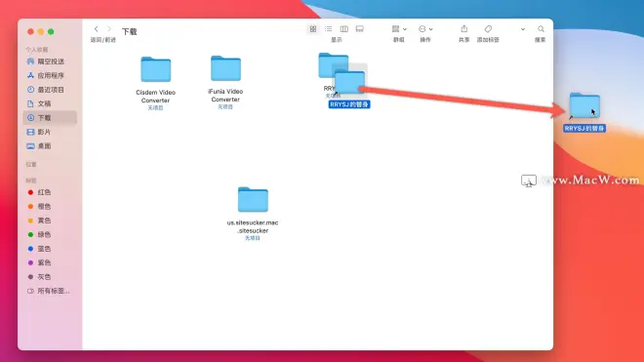644x362 pixels.
Task: Open the 群组 grouping dropdown
Action: (x=399, y=28)
